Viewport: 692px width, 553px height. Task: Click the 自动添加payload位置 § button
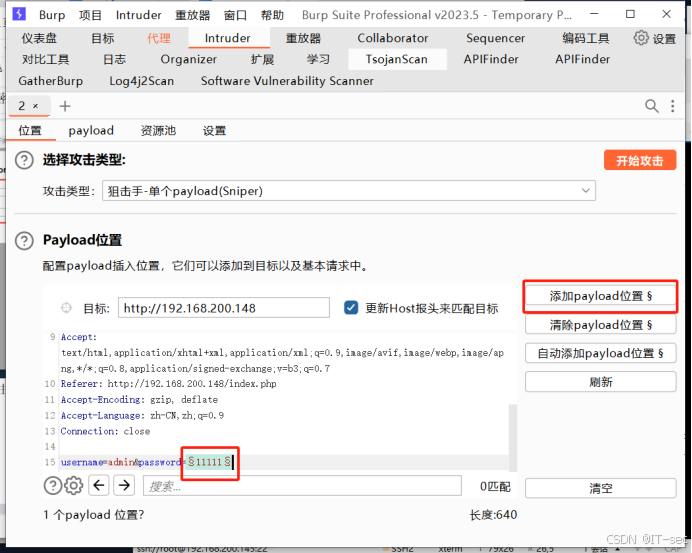coord(600,353)
